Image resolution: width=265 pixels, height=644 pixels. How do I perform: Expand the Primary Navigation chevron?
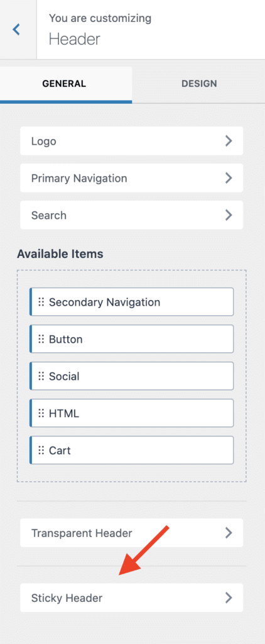click(229, 178)
